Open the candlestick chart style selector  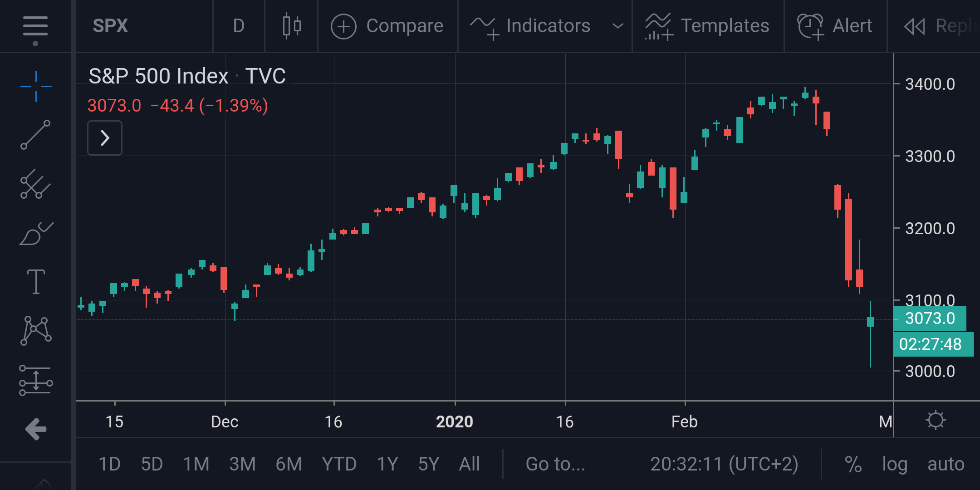(291, 26)
